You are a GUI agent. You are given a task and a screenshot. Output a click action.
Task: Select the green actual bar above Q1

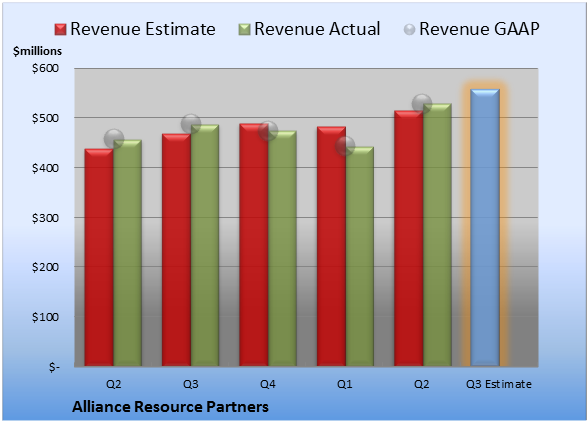[x=360, y=256]
